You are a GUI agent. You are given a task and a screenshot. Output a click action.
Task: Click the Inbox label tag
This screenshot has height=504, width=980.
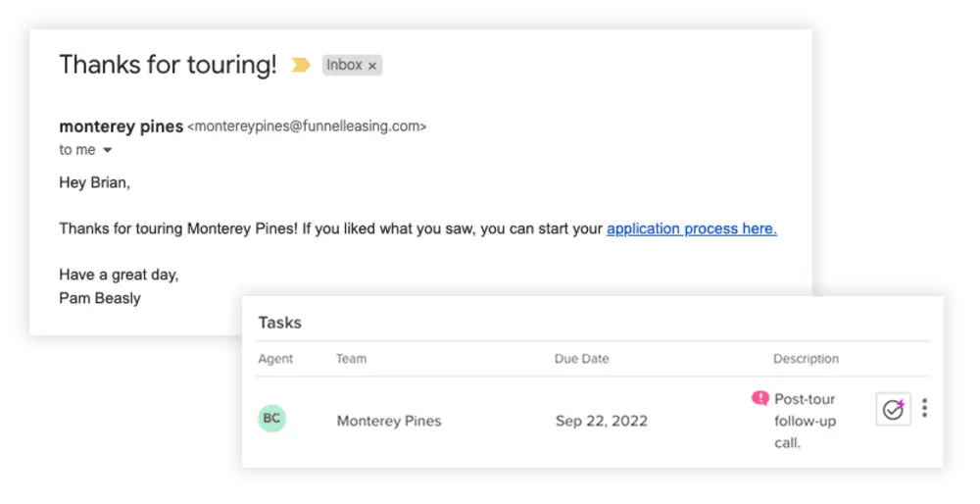pos(345,66)
